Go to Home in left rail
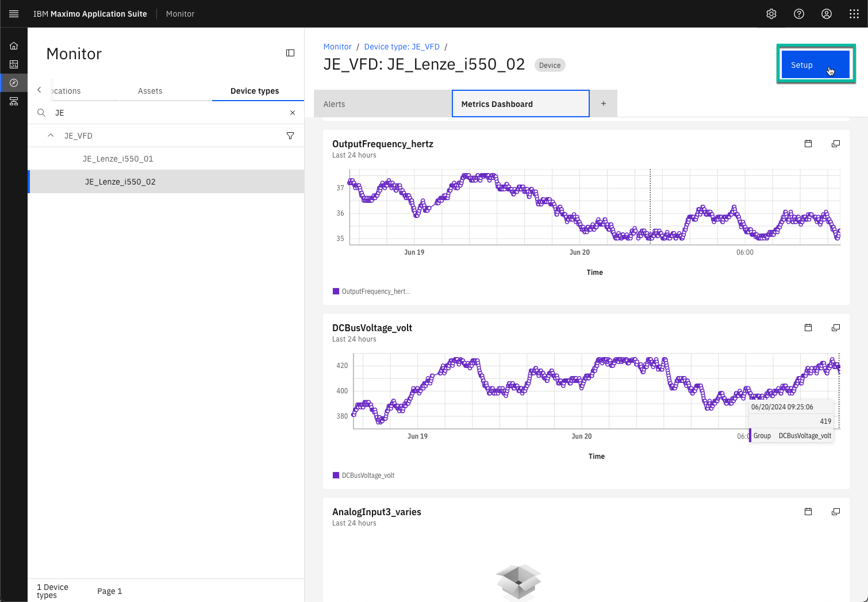This screenshot has height=602, width=868. point(14,46)
